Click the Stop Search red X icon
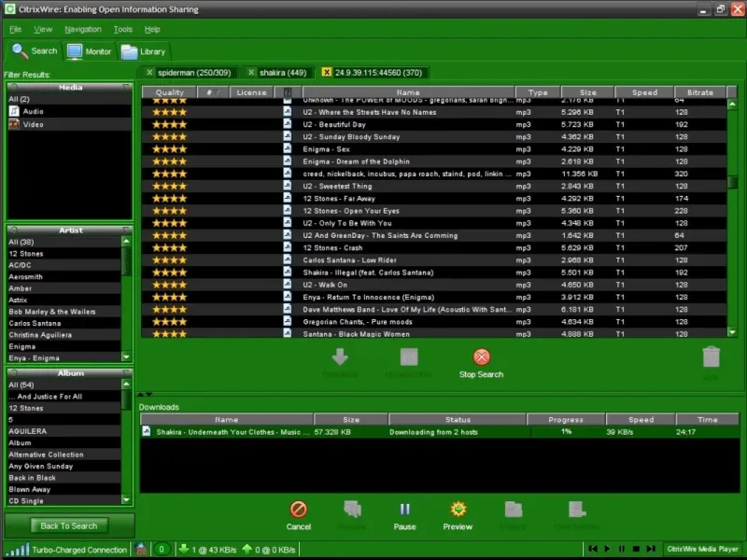Image resolution: width=747 pixels, height=560 pixels. [x=481, y=357]
